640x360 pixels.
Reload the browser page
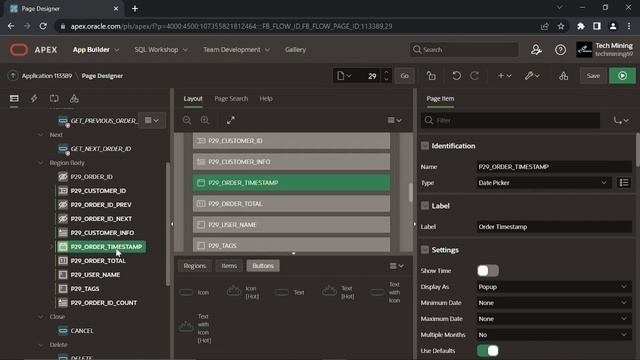click(x=43, y=26)
